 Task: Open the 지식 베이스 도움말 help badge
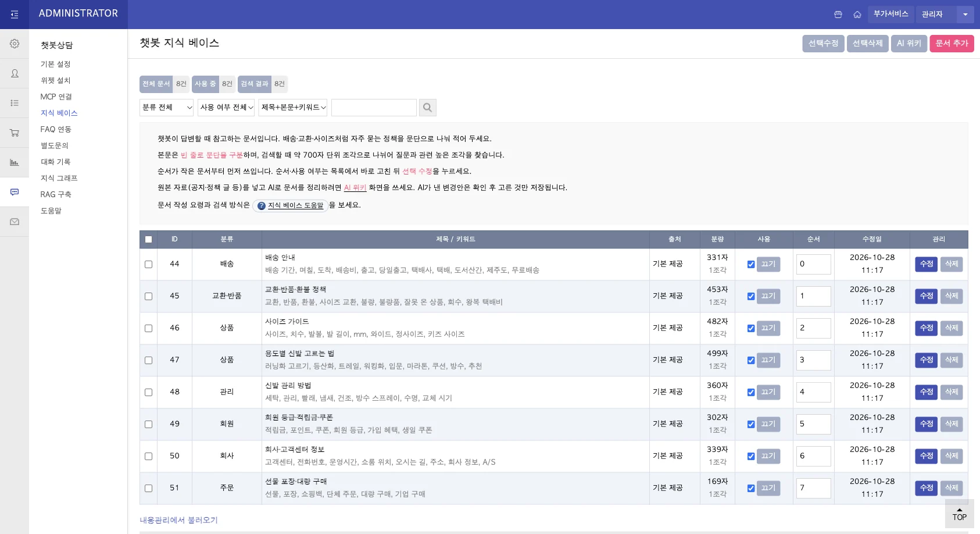(x=291, y=205)
